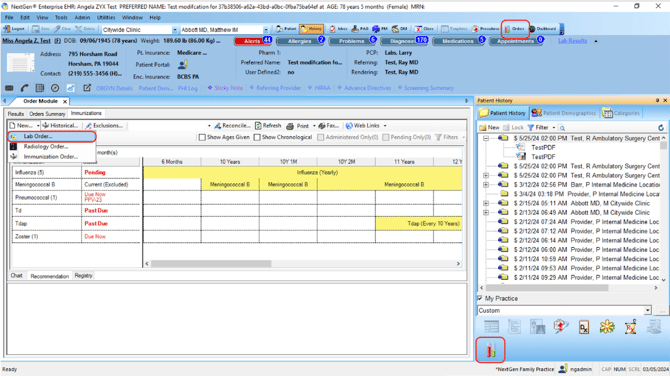Open the Patient Demographics tab
This screenshot has height=377, width=670.
tap(564, 113)
